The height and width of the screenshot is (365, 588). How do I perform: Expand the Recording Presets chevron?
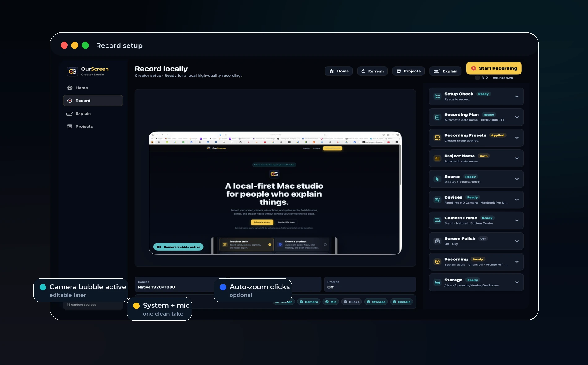coord(517,138)
